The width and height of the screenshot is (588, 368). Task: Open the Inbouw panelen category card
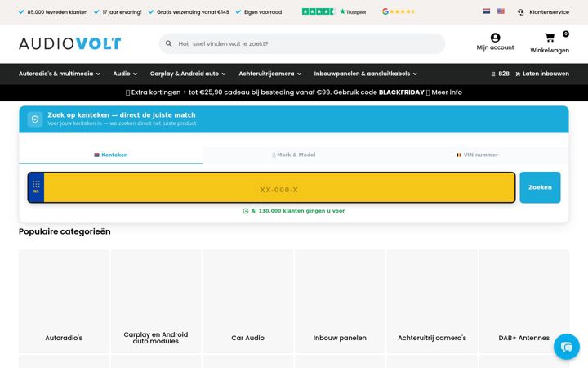point(340,301)
